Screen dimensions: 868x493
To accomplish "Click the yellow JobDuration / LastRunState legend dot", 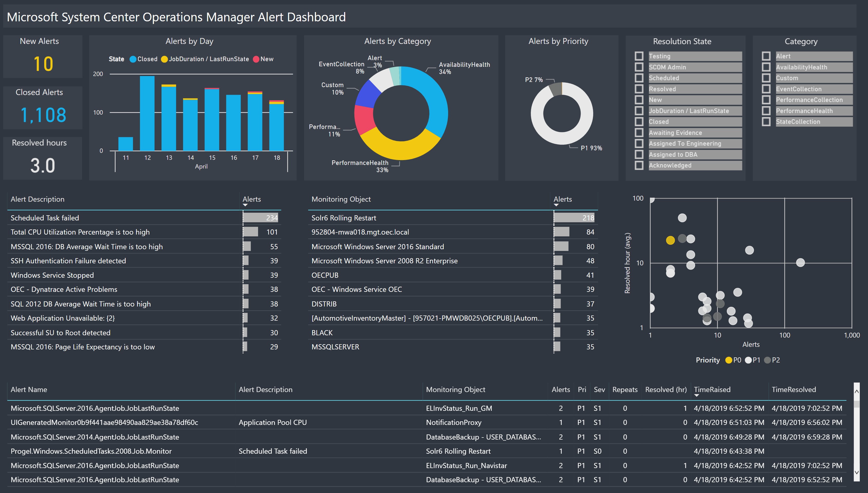I will (164, 59).
